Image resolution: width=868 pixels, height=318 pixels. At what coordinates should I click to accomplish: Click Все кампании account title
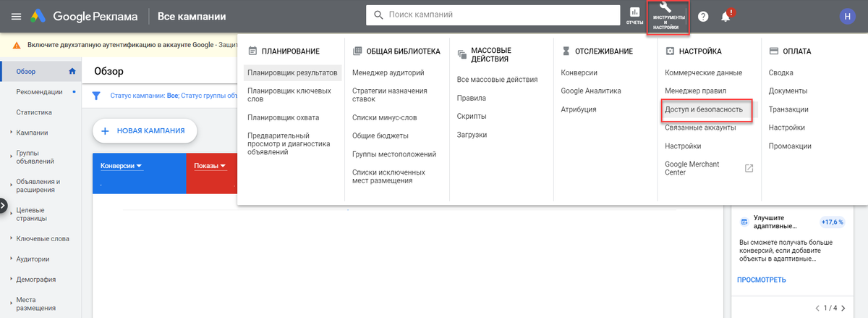191,16
